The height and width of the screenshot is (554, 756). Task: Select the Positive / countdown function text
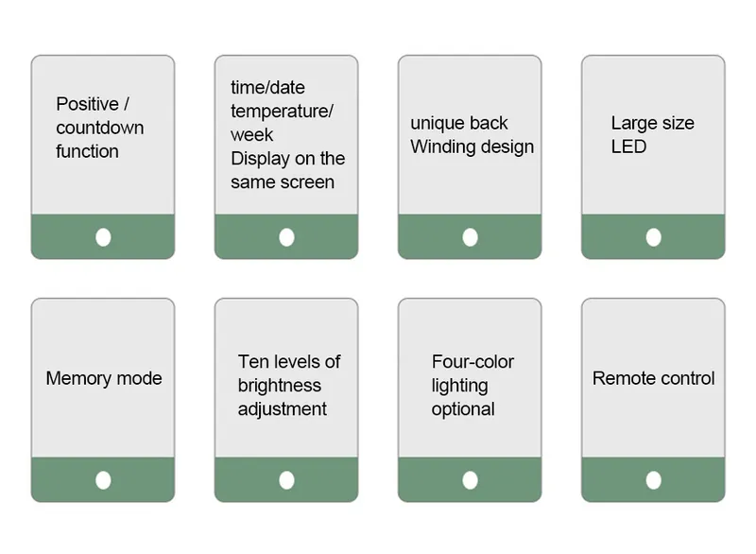coord(100,128)
